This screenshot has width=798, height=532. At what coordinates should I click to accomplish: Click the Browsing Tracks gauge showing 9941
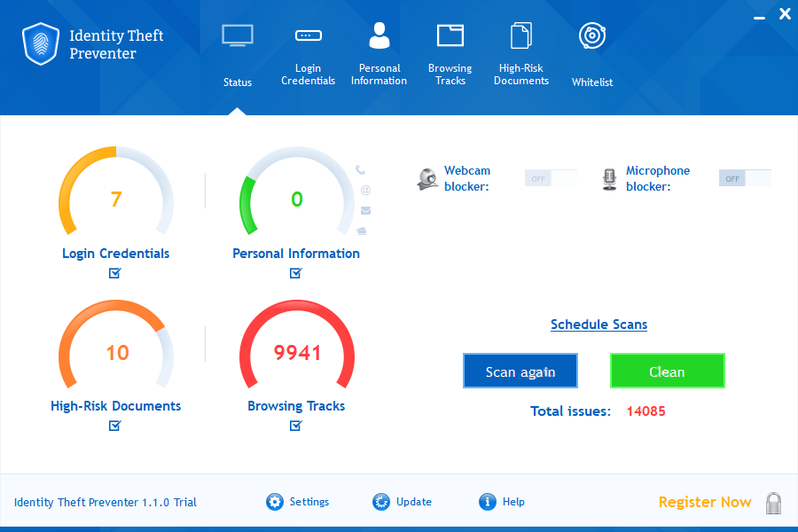(x=297, y=346)
